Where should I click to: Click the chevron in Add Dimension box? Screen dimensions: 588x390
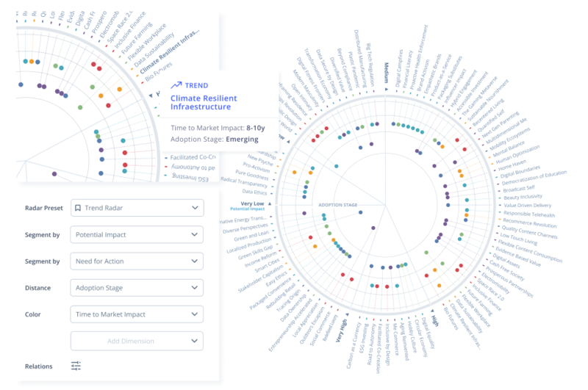(x=195, y=341)
